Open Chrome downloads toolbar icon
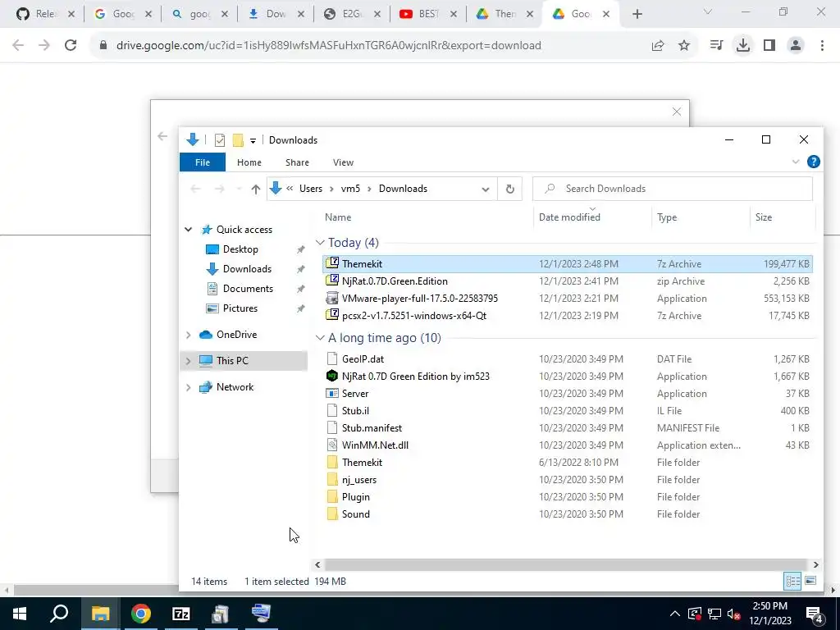The height and width of the screenshot is (630, 840). pos(743,46)
